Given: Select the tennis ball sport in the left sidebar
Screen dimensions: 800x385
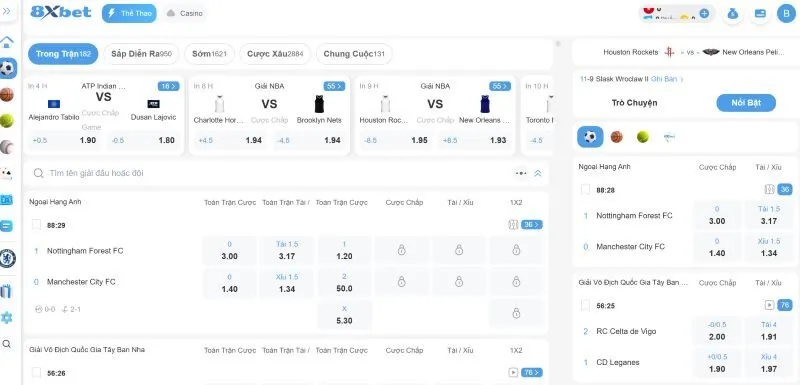Looking at the screenshot, I should point(7,121).
